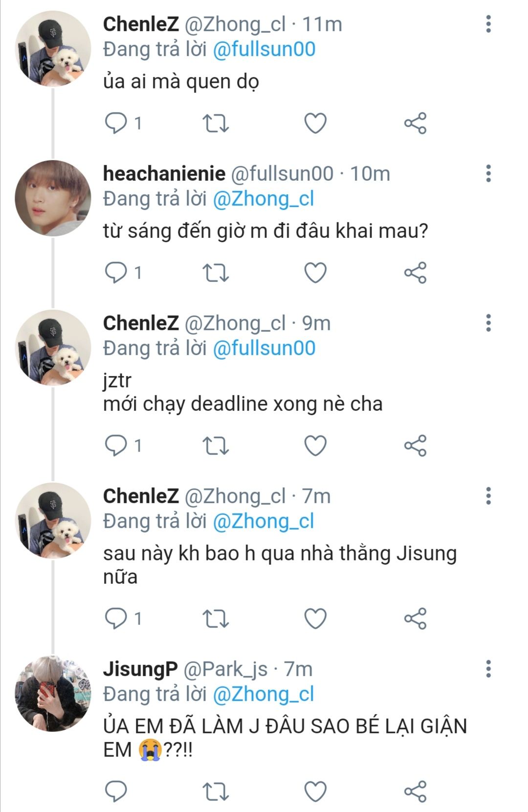This screenshot has width=528, height=812.
Task: Reply to heachanienie's tweet
Action: tap(116, 273)
